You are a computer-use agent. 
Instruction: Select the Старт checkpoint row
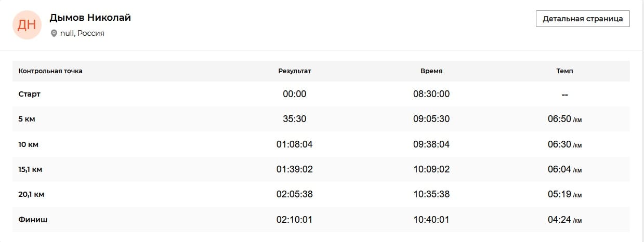(321, 94)
